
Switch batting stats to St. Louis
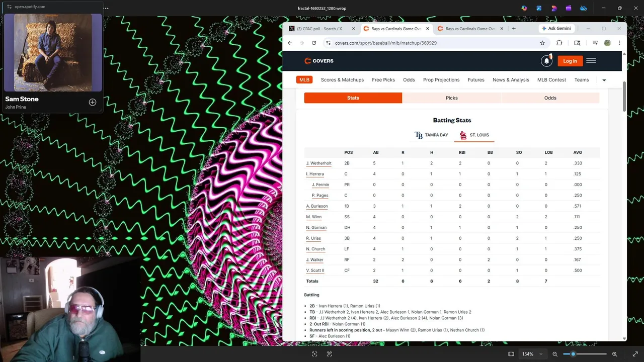click(474, 135)
